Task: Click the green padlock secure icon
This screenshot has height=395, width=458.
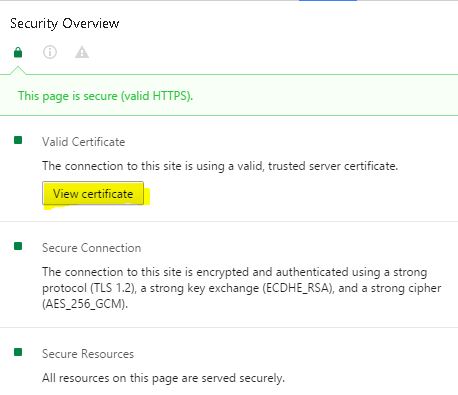Action: [x=18, y=52]
